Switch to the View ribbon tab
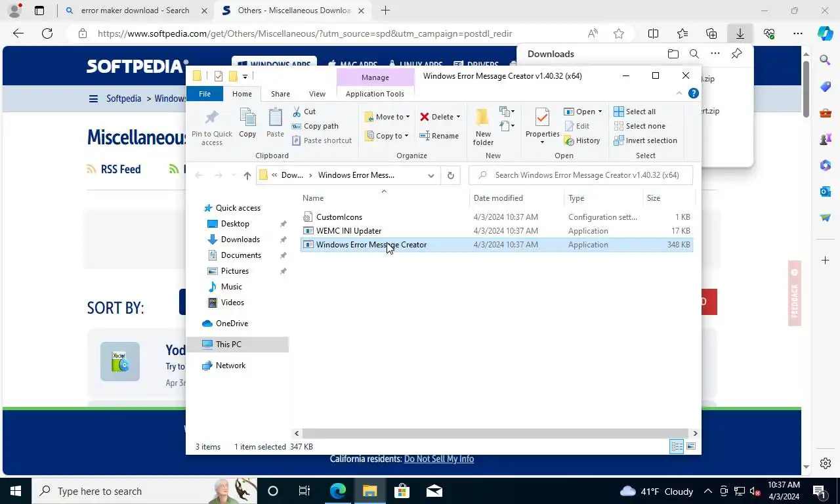The height and width of the screenshot is (504, 840). point(317,94)
